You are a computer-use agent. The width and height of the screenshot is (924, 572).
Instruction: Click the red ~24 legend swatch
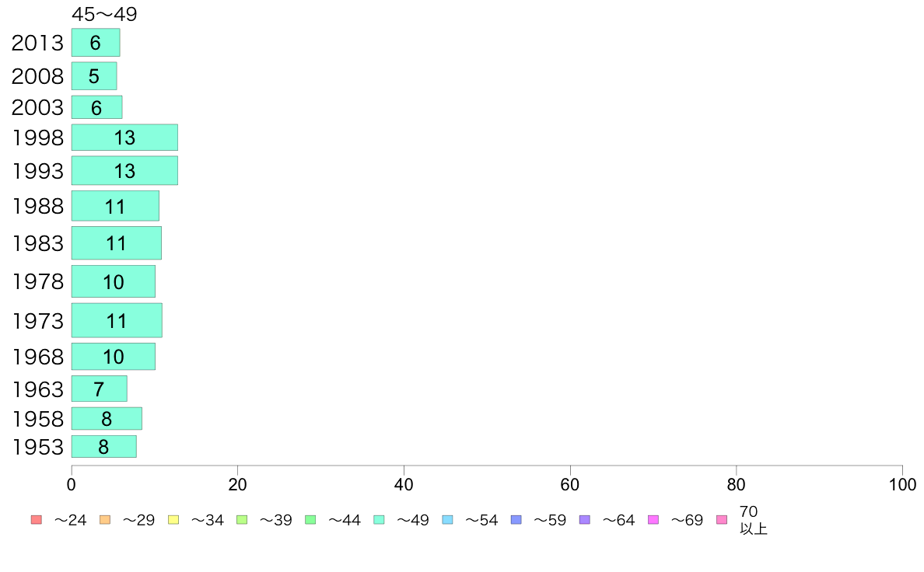point(37,520)
